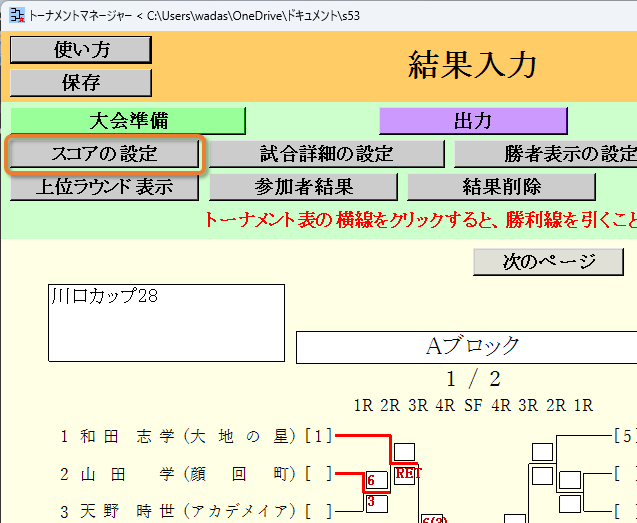Click the Aブロック block title field
The height and width of the screenshot is (523, 637).
(466, 347)
